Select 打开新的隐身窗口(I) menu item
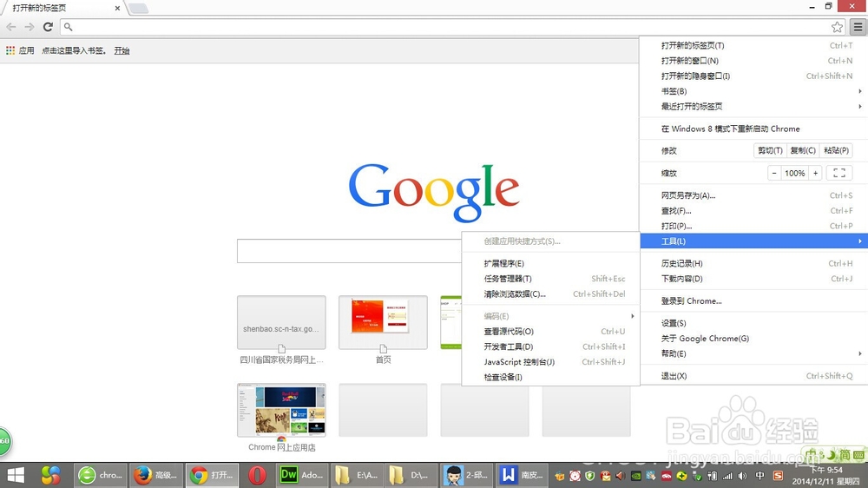The height and width of the screenshot is (488, 868). coord(754,76)
